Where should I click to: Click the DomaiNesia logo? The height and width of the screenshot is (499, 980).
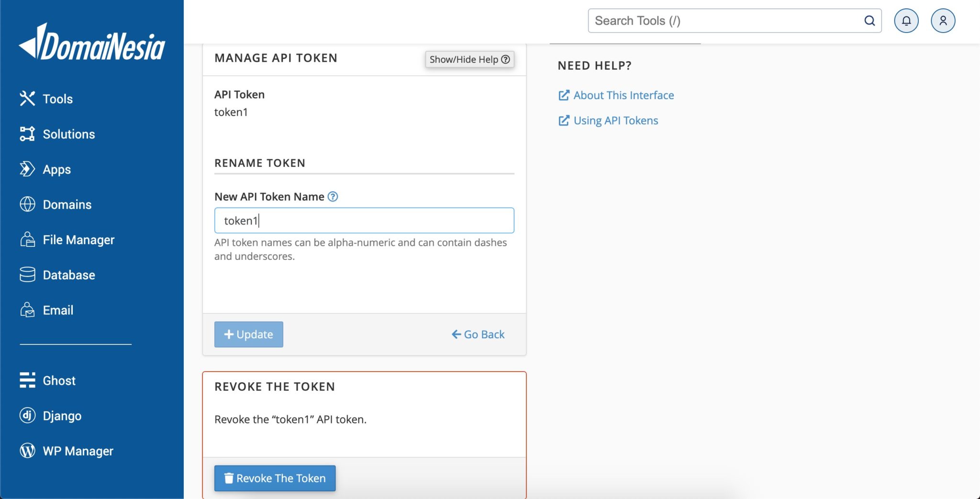pos(92,43)
